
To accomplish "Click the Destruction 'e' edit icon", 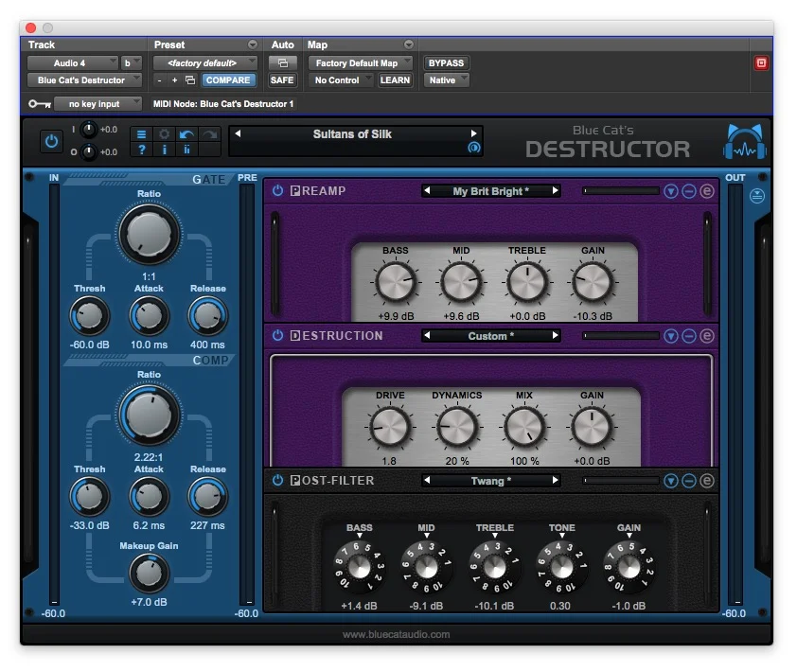I will coord(706,336).
